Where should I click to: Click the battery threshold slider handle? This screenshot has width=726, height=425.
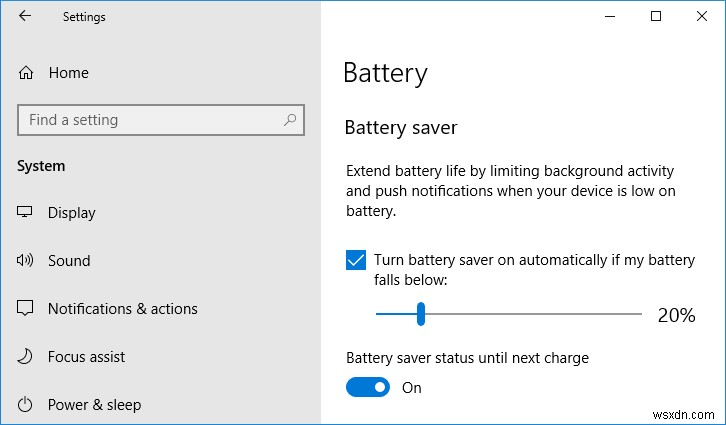pos(421,314)
